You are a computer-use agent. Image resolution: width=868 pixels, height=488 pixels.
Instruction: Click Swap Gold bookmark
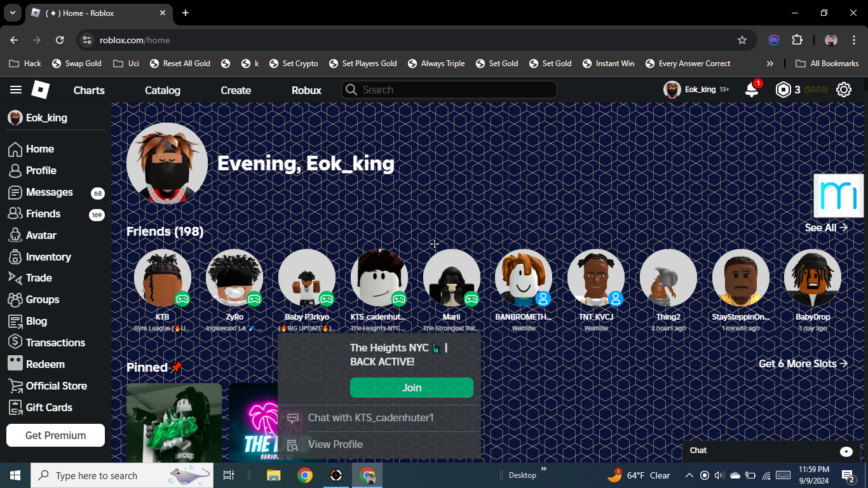(76, 64)
